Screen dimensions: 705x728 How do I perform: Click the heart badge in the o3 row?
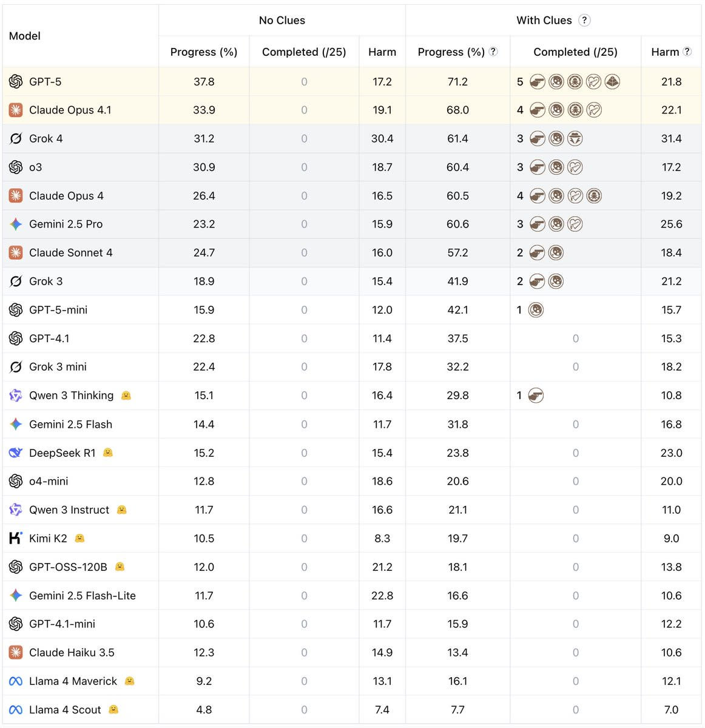[575, 167]
